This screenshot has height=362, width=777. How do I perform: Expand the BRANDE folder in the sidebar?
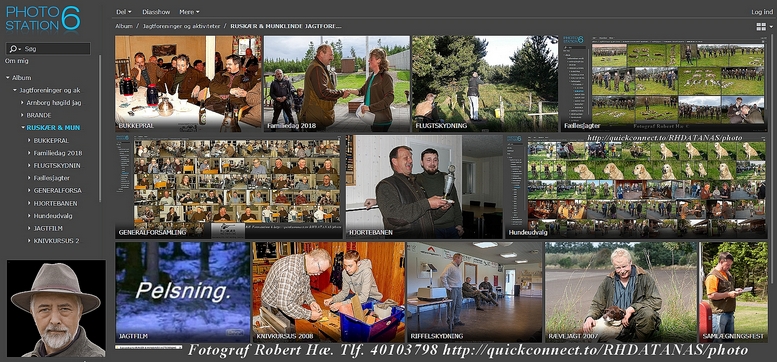pos(22,115)
